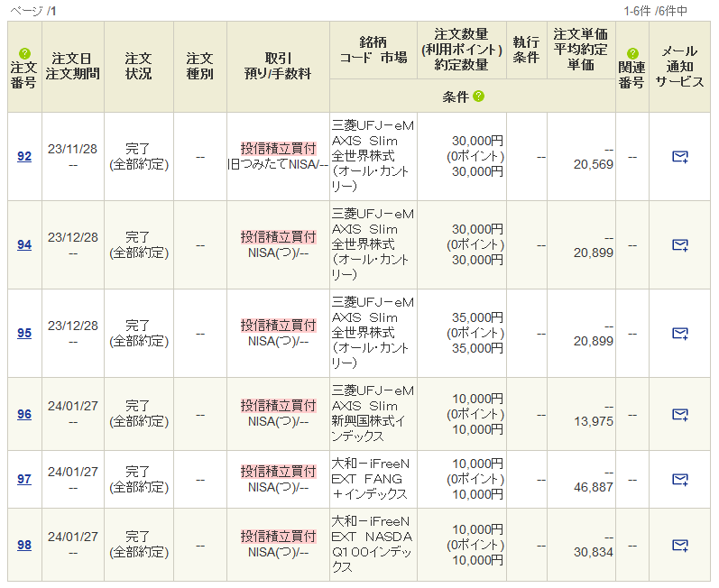
Task: Click the メール通知サービス column header
Action: 679,67
